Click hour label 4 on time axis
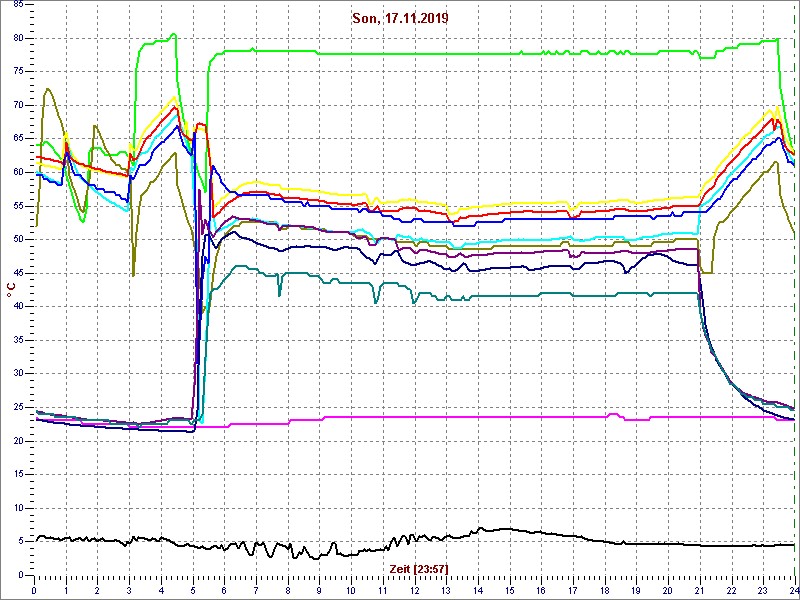The height and width of the screenshot is (600, 800). [161, 589]
